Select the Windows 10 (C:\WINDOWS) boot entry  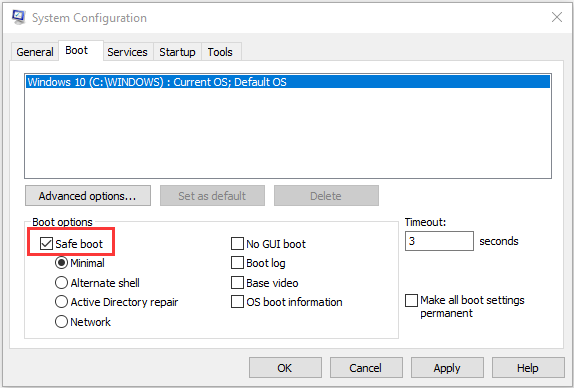[288, 82]
